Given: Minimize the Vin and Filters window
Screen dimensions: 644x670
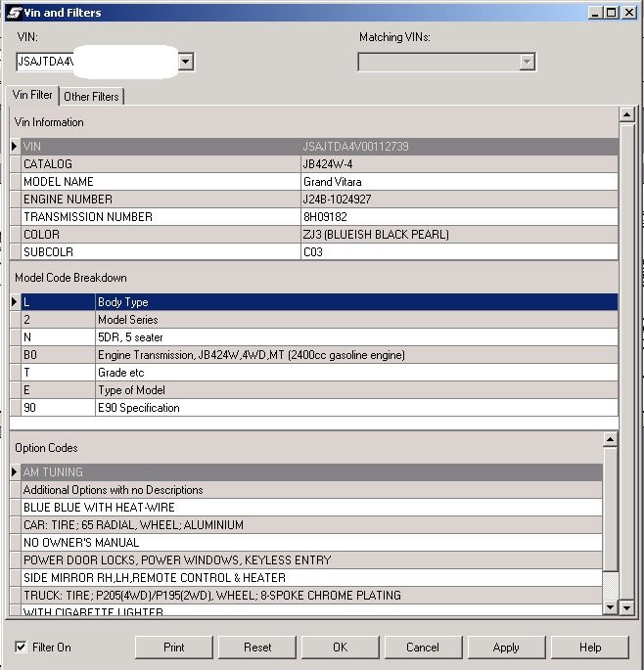Looking at the screenshot, I should pos(595,13).
